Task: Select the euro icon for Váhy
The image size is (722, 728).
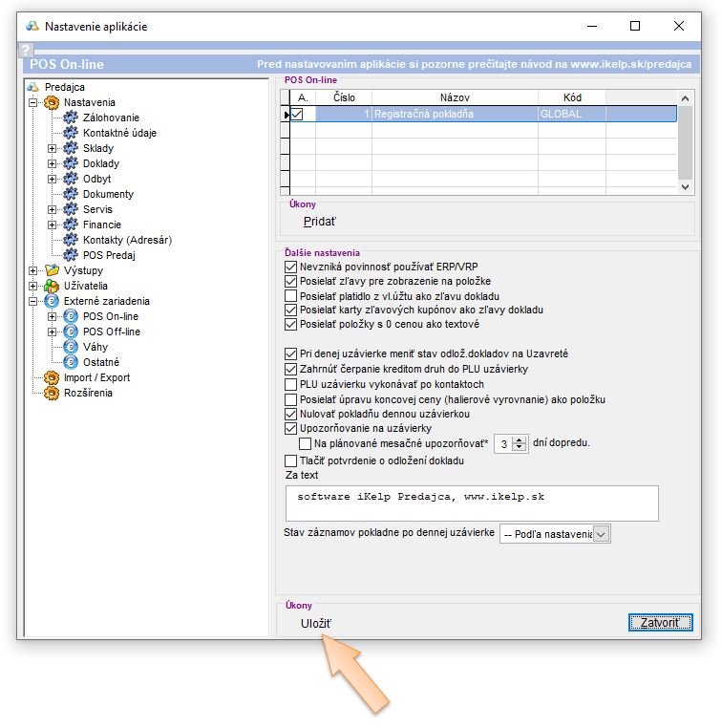Action: 70,347
